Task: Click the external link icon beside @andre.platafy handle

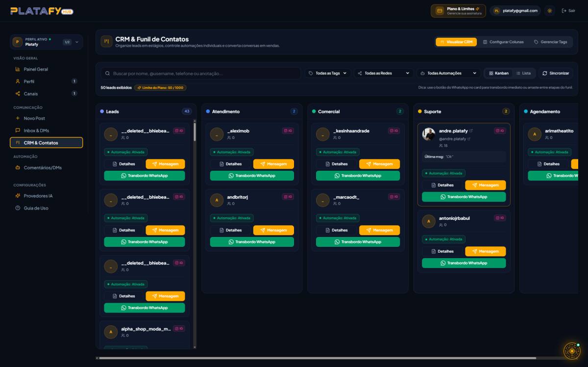Action: (469, 139)
